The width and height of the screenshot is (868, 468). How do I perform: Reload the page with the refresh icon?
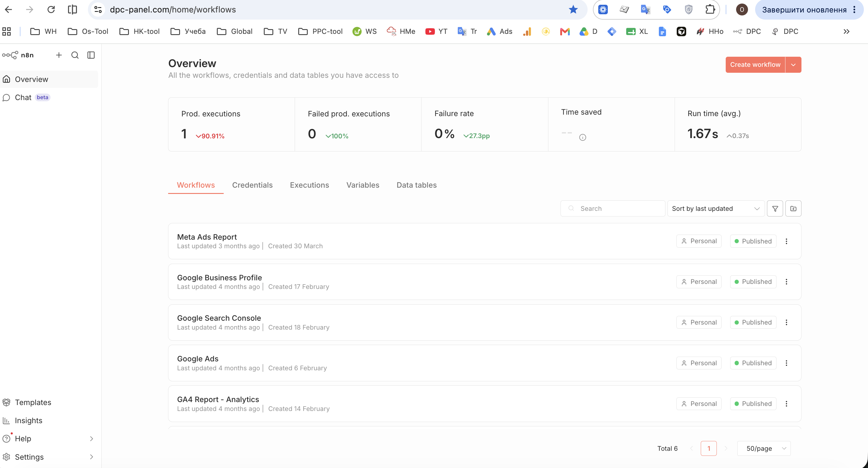pos(51,10)
